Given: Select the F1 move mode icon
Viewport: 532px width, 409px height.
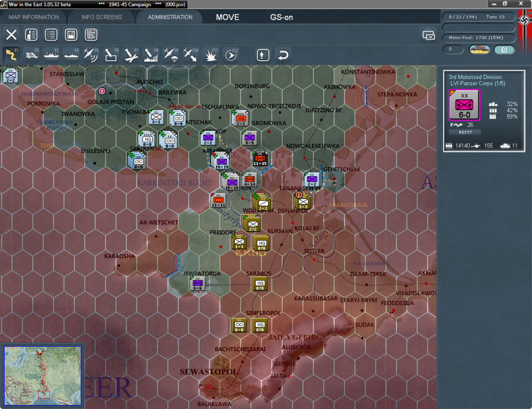Looking at the screenshot, I should pyautogui.click(x=11, y=55).
